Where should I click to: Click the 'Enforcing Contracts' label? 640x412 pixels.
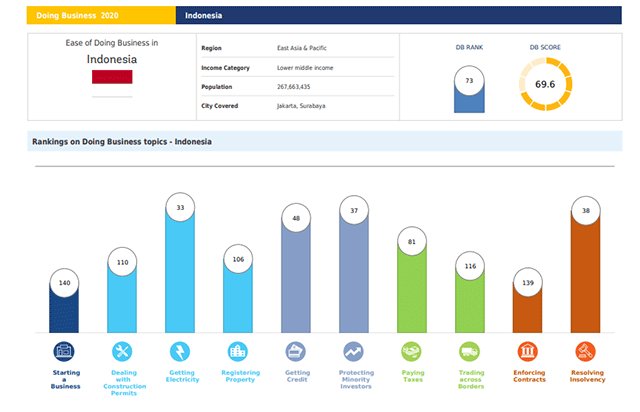point(529,376)
